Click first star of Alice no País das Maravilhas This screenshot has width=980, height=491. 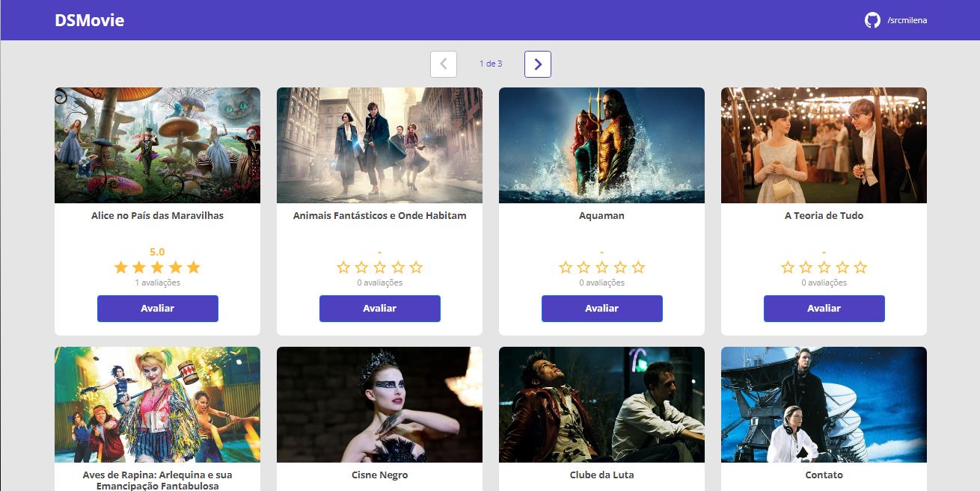121,268
